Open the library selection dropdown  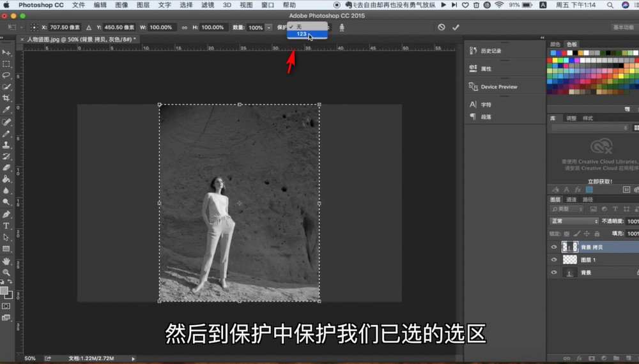tap(590, 128)
